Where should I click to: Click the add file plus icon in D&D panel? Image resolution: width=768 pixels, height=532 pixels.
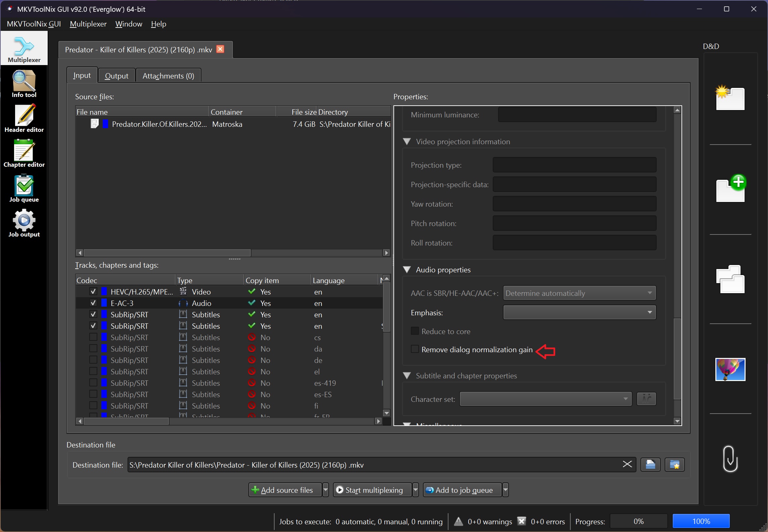731,188
